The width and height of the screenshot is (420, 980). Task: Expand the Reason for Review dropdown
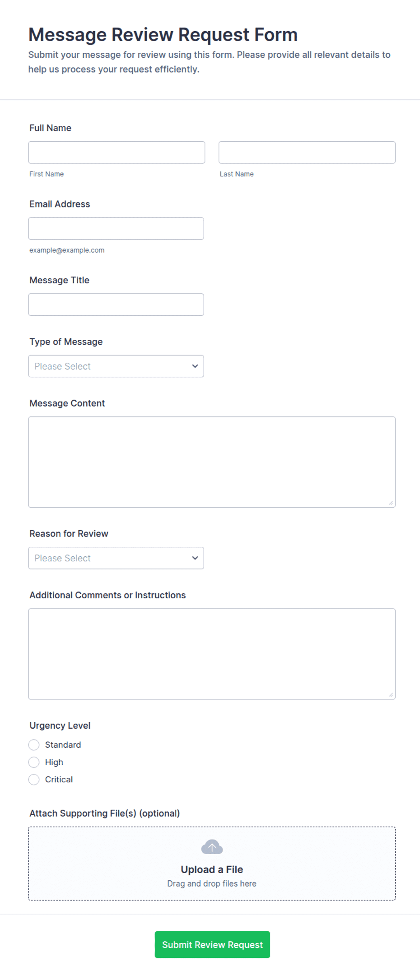[x=116, y=558]
